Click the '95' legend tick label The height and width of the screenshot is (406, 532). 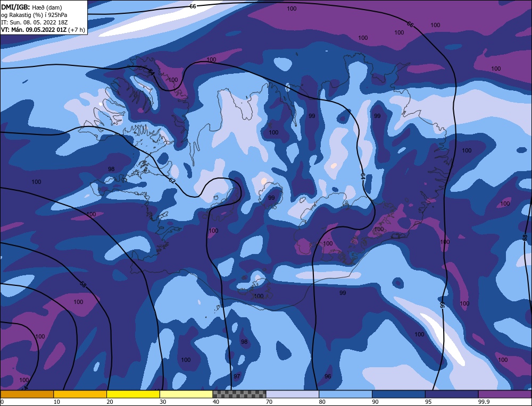[x=428, y=402]
